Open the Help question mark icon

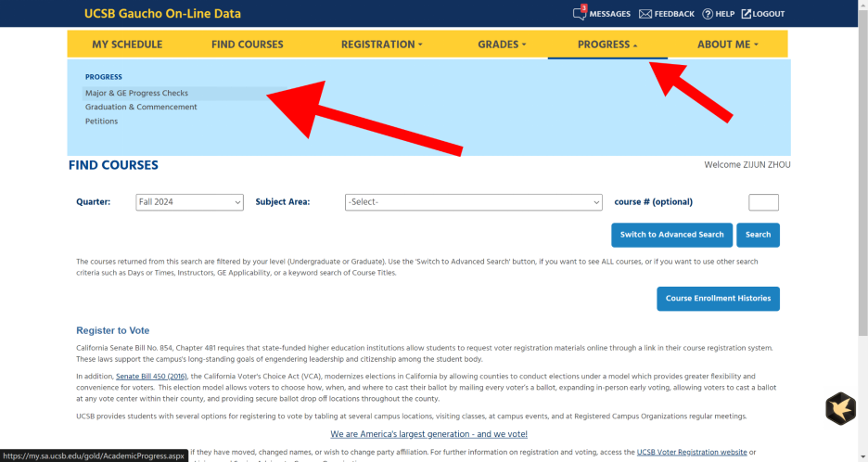pyautogui.click(x=708, y=14)
